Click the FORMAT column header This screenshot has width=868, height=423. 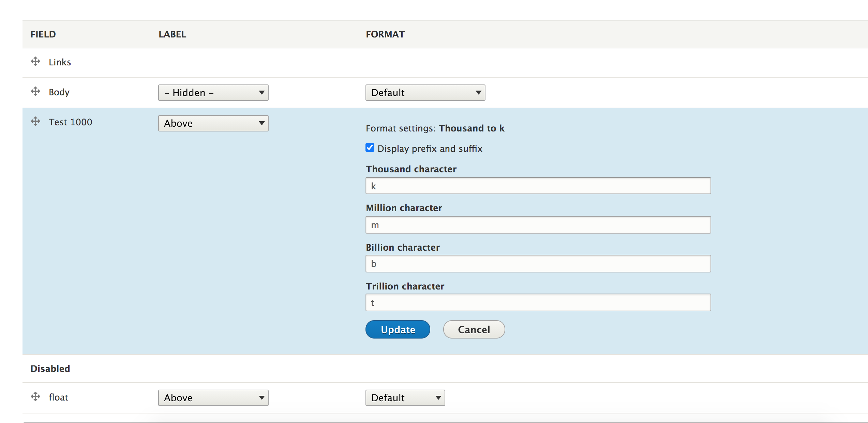(x=385, y=34)
